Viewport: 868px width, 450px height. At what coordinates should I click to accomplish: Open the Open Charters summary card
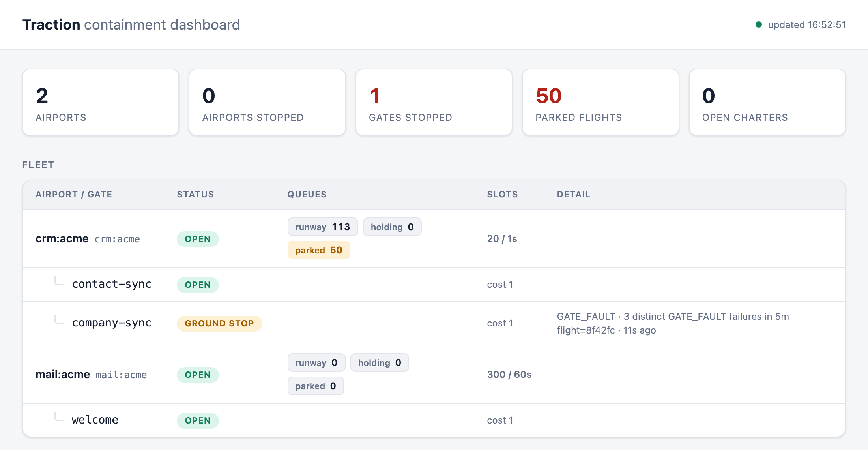tap(767, 102)
